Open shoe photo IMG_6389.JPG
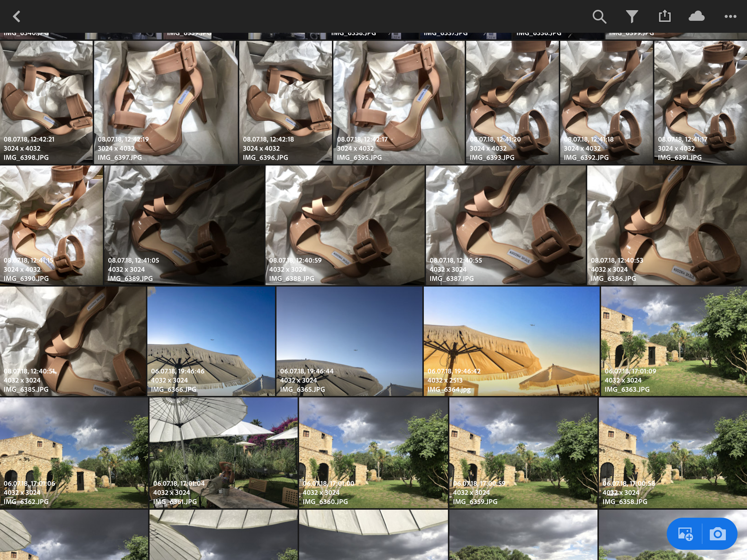 click(x=184, y=225)
